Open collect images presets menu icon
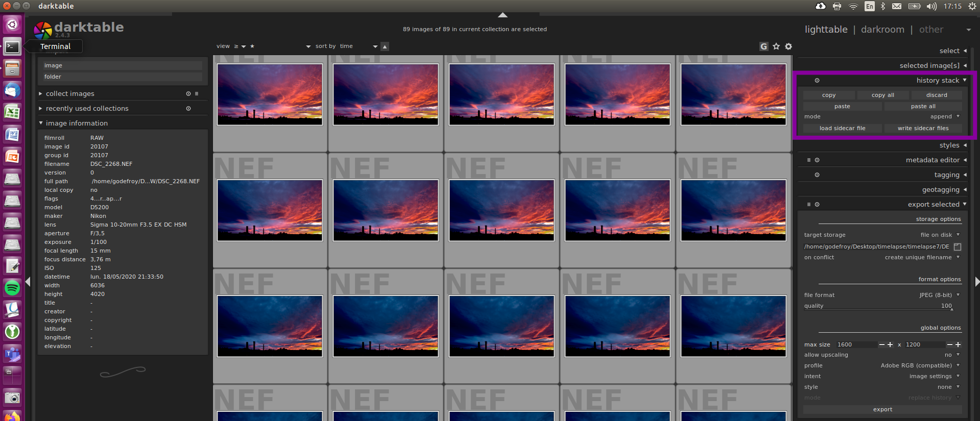 [197, 94]
